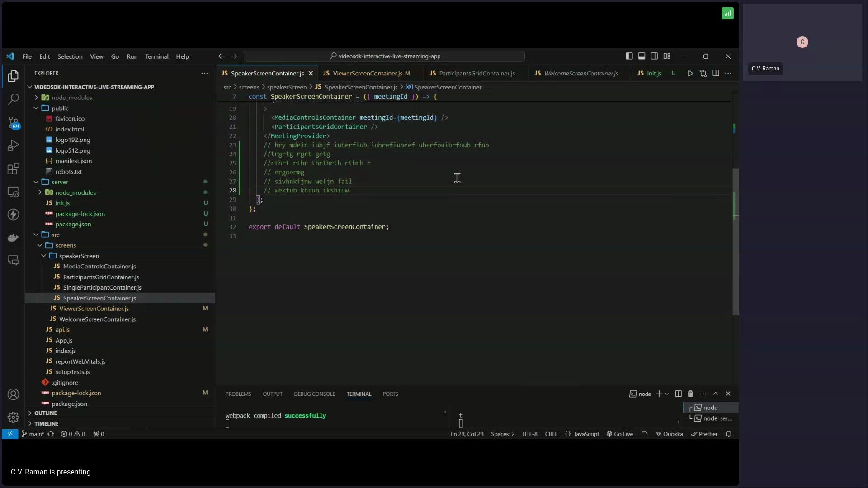Synchronize changes icon next to main branch
This screenshot has height=488, width=868.
point(51,434)
